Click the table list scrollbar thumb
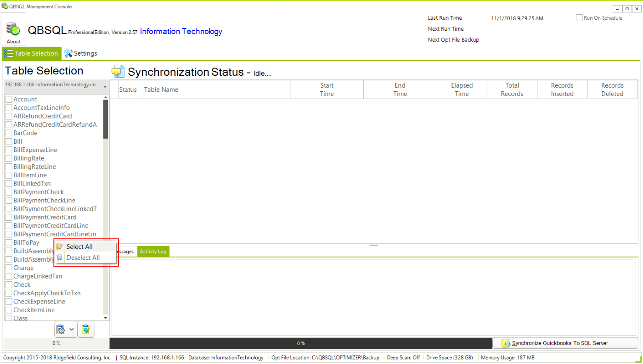This screenshot has width=643, height=364. [106, 119]
